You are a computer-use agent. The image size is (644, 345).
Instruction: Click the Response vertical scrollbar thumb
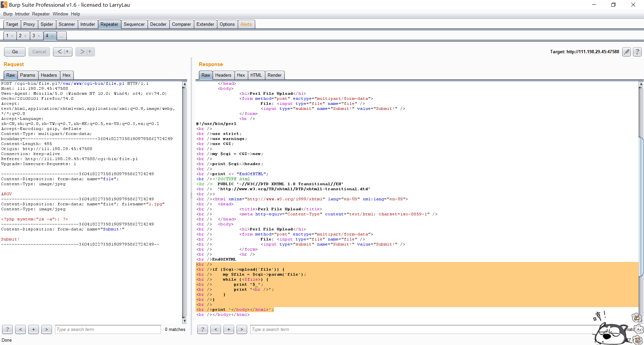click(x=641, y=207)
